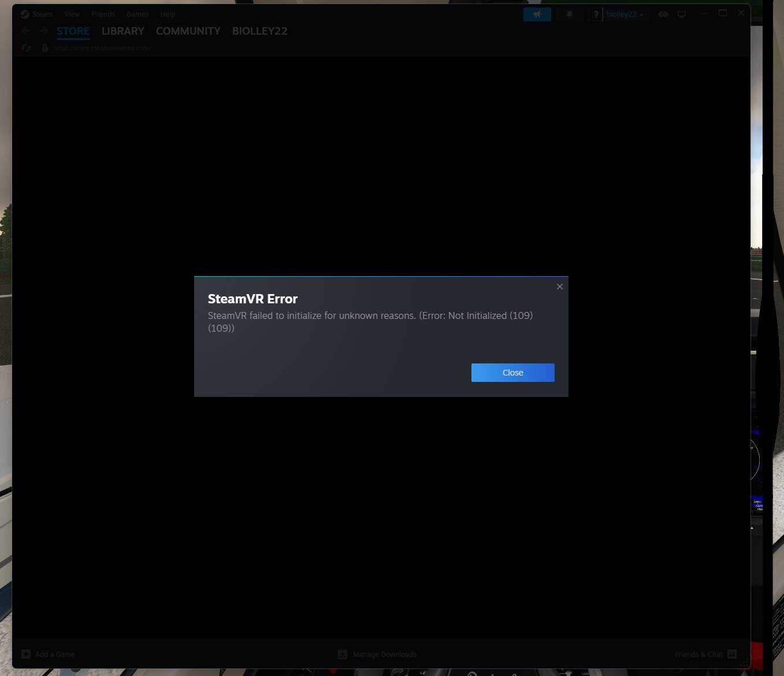Click the download icon beside Manage Downloads
This screenshot has width=784, height=676.
point(343,654)
